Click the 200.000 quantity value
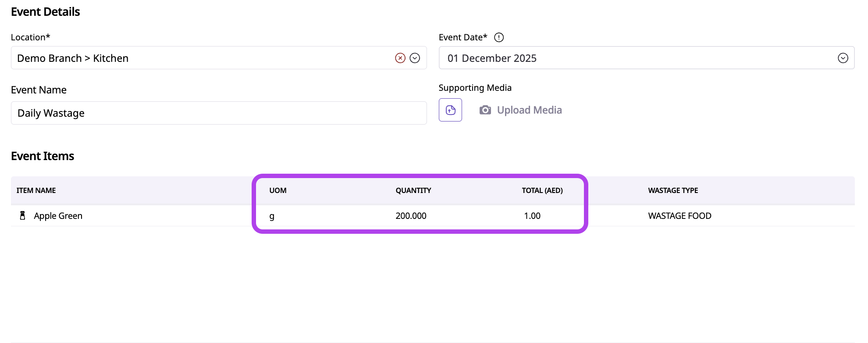This screenshot has height=343, width=868. (411, 216)
